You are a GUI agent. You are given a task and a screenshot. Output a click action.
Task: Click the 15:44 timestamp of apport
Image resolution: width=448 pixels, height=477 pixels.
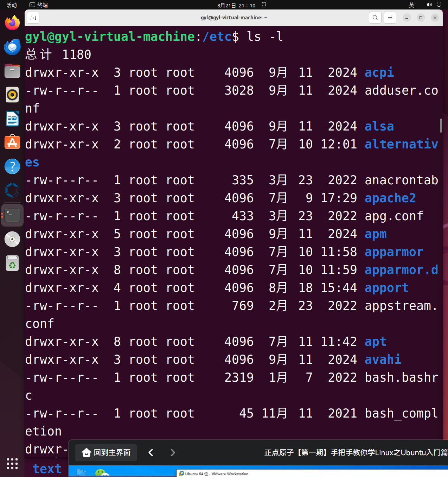point(339,288)
